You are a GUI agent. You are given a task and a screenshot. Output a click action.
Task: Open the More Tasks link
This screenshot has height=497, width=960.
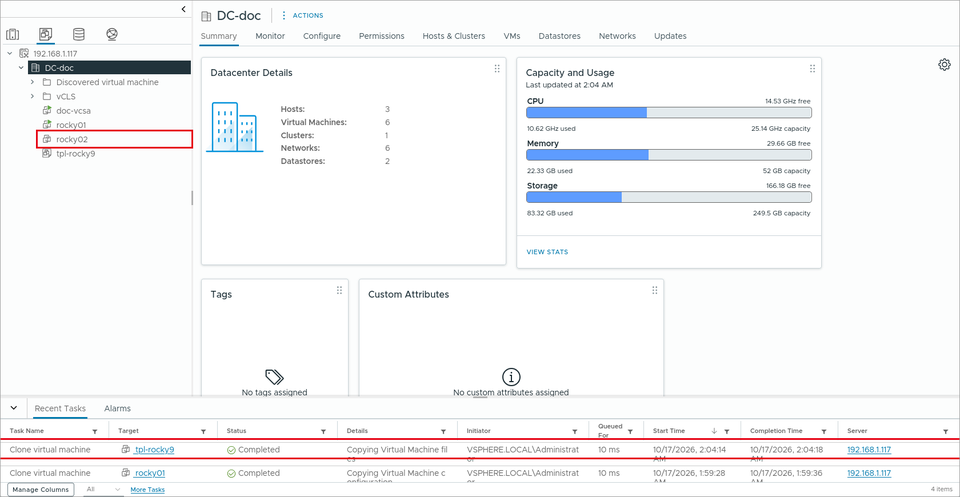pos(148,490)
